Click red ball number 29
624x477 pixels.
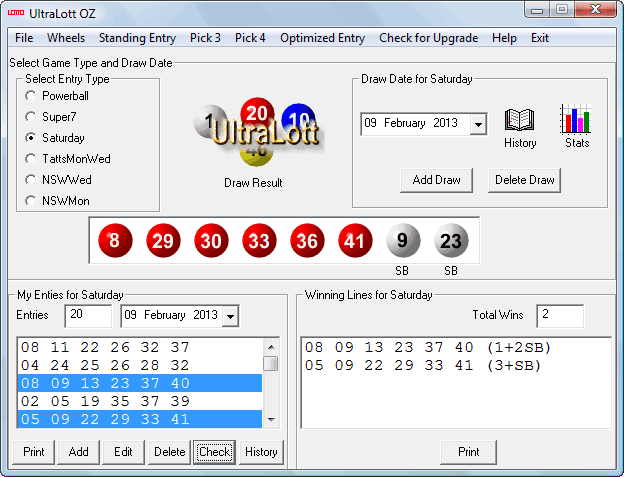[163, 240]
